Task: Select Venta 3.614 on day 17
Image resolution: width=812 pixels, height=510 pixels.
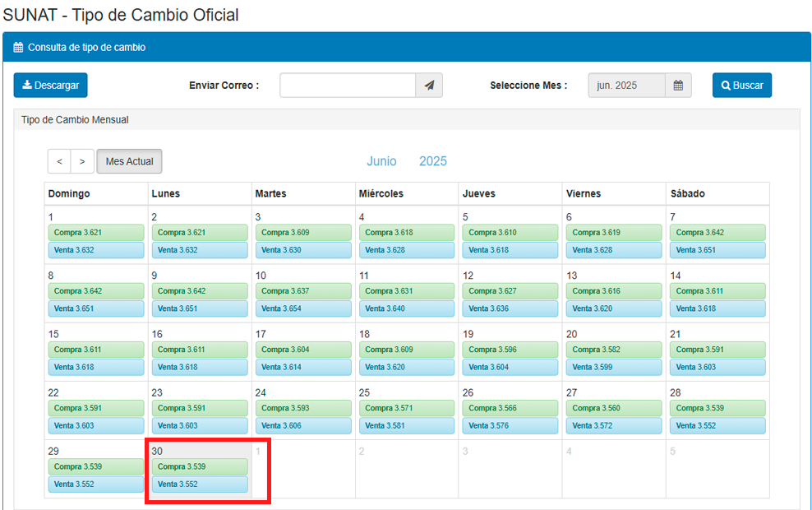Action: pyautogui.click(x=303, y=367)
